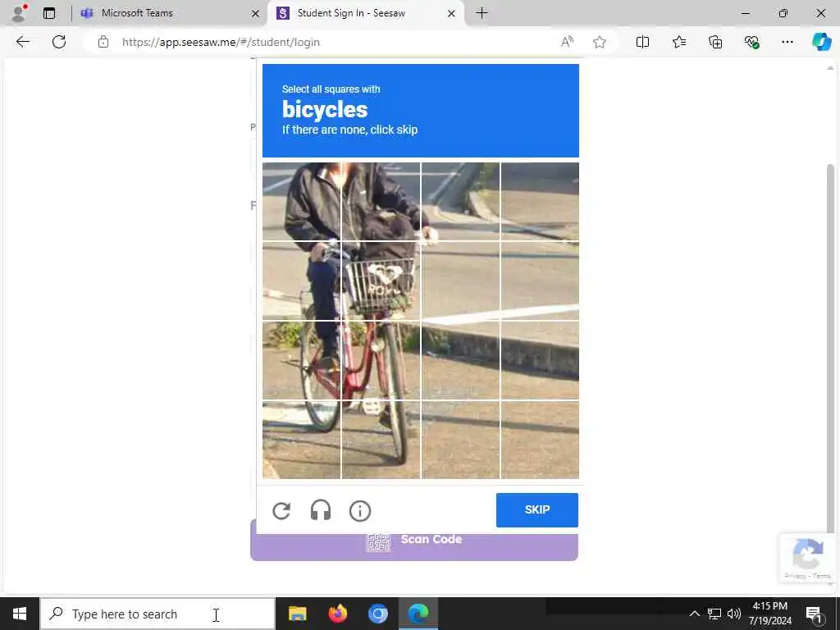Close the Seesaw sign in tab
Screen dimensions: 840x630
click(x=452, y=13)
